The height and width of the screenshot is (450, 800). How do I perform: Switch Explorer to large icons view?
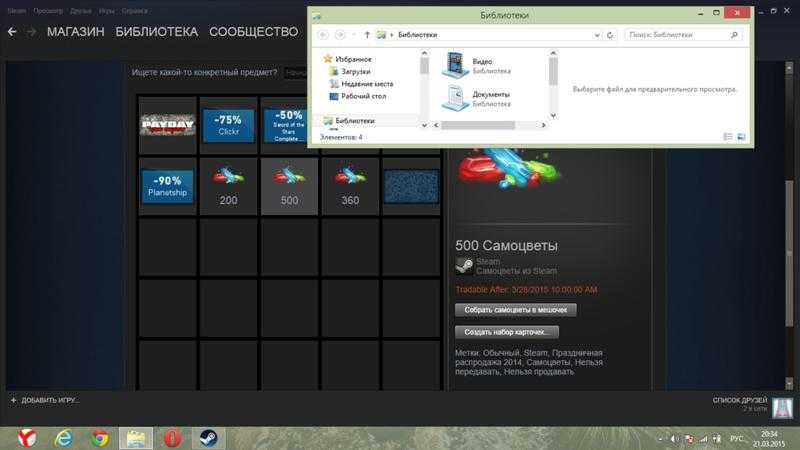tap(741, 137)
